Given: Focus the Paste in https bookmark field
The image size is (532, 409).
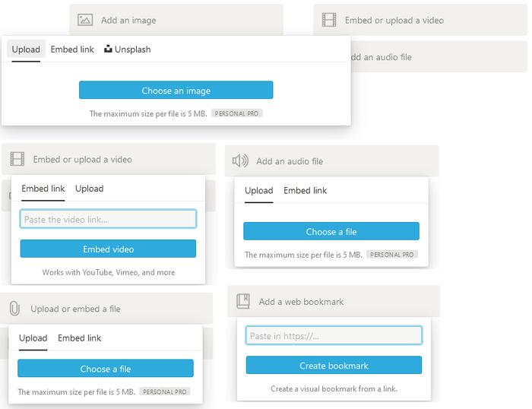Looking at the screenshot, I should 334,335.
